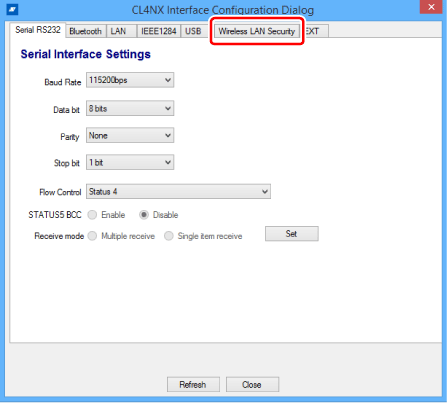Close the dialog with the red X
This screenshot has height=403, width=447.
coord(431,7)
